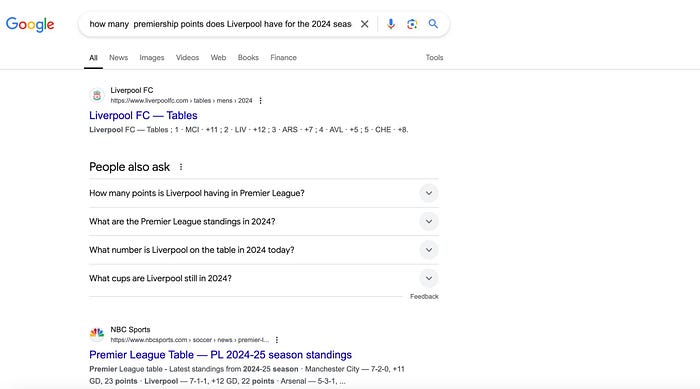Expand 'What number is Liverpool on the table' question
This screenshot has width=700, height=389.
(263, 250)
